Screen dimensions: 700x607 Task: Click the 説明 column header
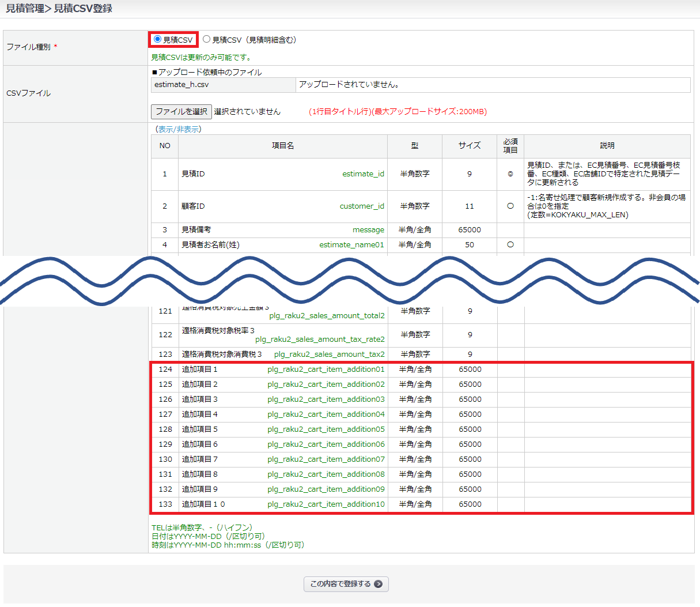coord(607,146)
